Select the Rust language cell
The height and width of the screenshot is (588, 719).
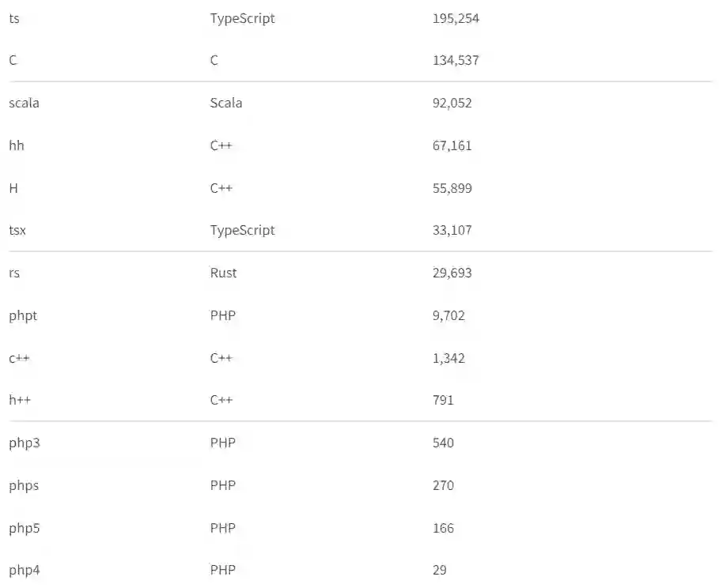coord(223,273)
